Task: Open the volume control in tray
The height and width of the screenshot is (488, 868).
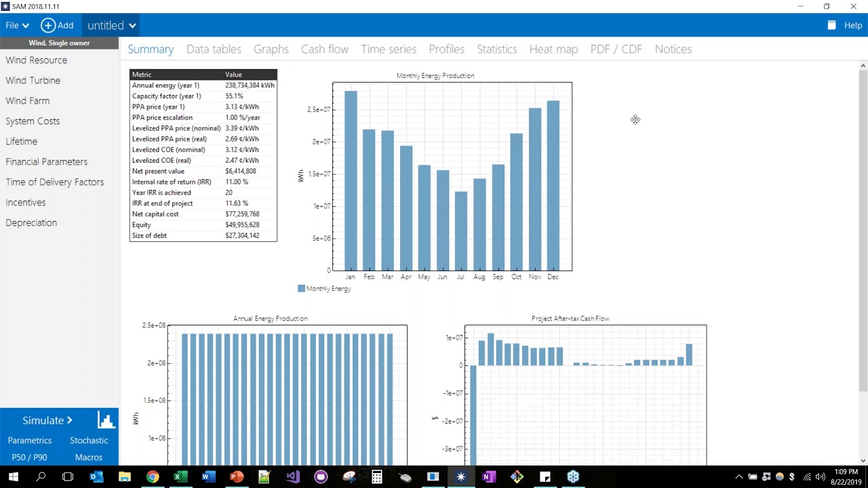Action: coord(820,477)
